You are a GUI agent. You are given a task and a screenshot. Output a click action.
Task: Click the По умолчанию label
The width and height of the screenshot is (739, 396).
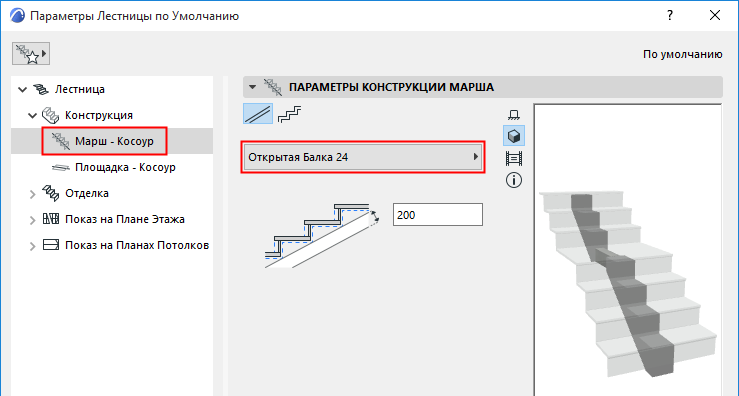(x=682, y=54)
